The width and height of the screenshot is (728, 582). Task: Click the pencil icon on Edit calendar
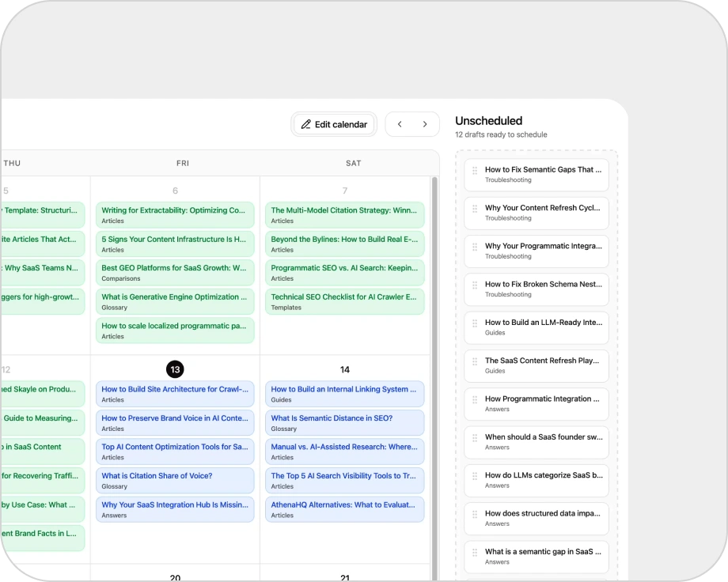point(308,124)
